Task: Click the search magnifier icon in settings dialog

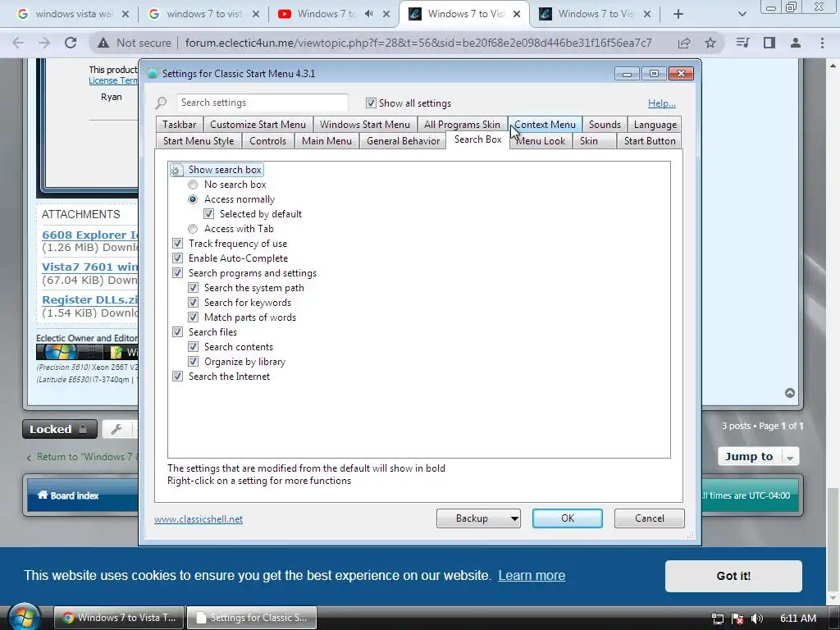Action: [x=161, y=103]
